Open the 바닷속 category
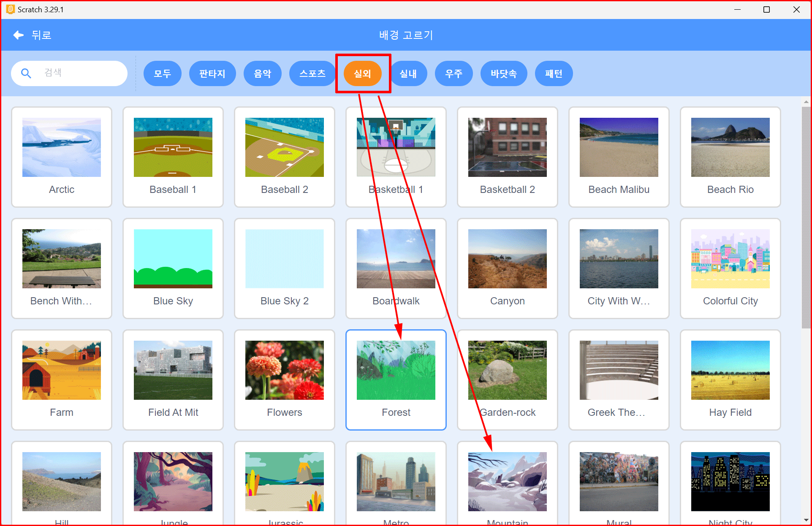This screenshot has width=812, height=526. [x=503, y=73]
